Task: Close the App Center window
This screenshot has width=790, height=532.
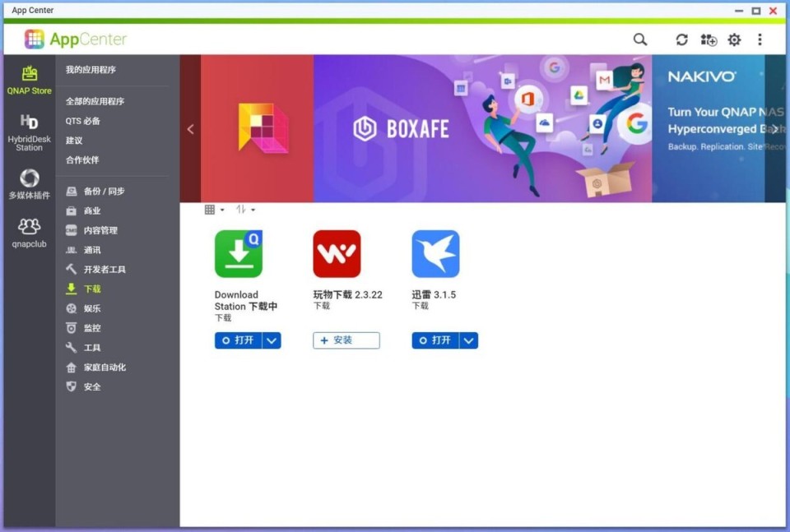Action: (773, 11)
